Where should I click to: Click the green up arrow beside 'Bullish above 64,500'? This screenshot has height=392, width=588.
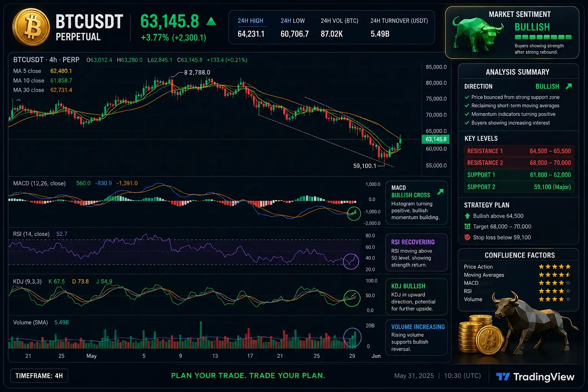click(x=467, y=216)
